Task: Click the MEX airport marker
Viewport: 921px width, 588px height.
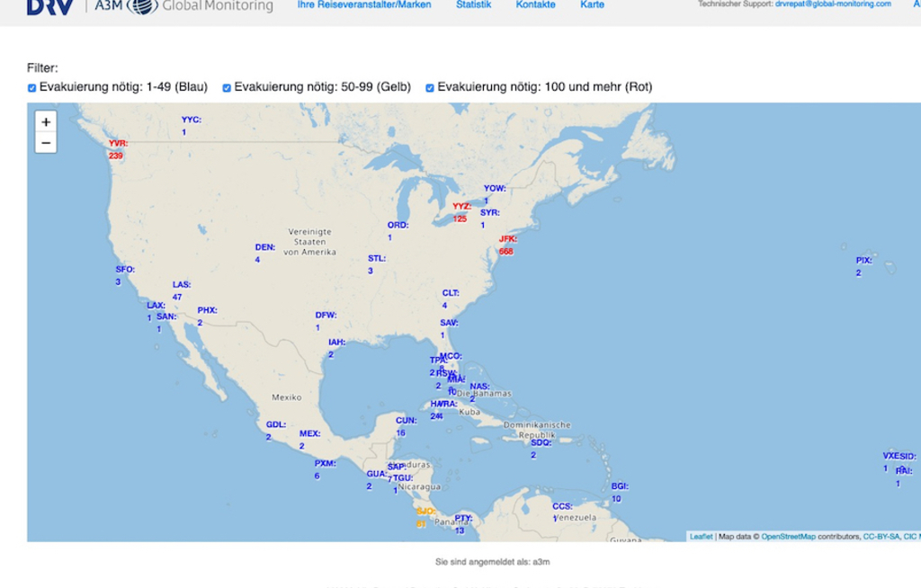Action: 309,440
